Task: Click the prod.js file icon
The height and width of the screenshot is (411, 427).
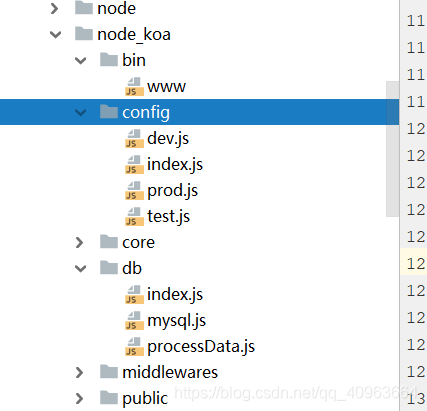Action: pos(134,190)
